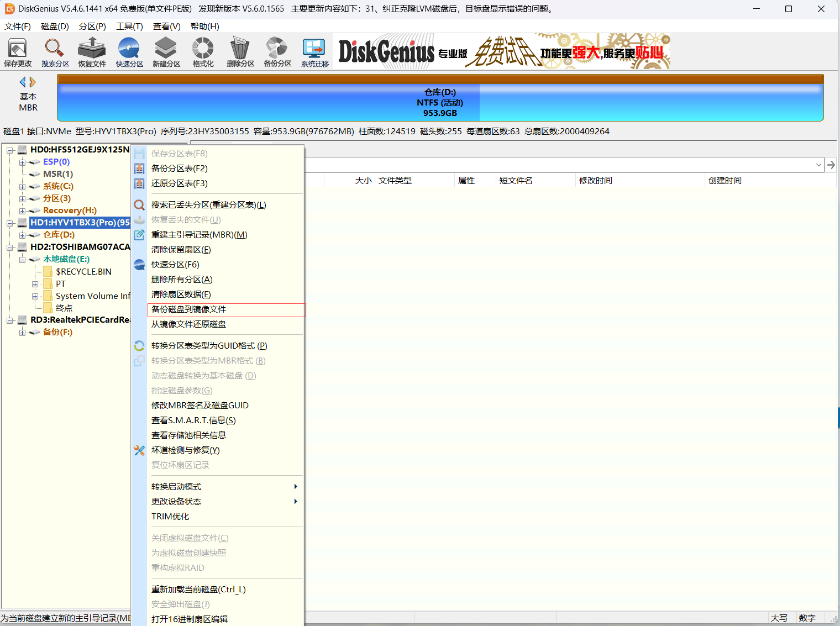The height and width of the screenshot is (626, 840).
Task: Click the $RECYCLE.BIN folder icon
Action: point(48,271)
